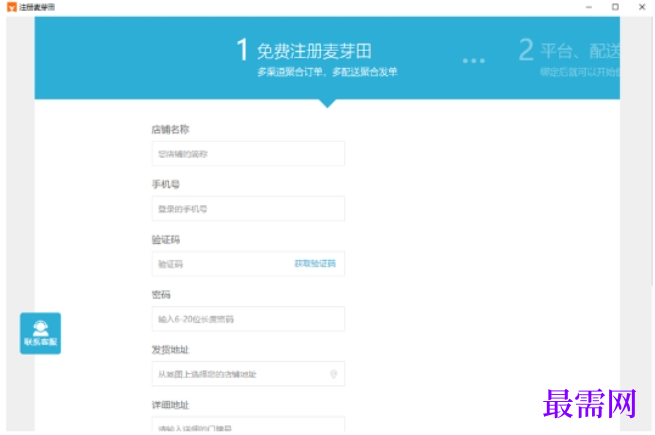Click the vertical scrollbar on the right edge

(652, 150)
